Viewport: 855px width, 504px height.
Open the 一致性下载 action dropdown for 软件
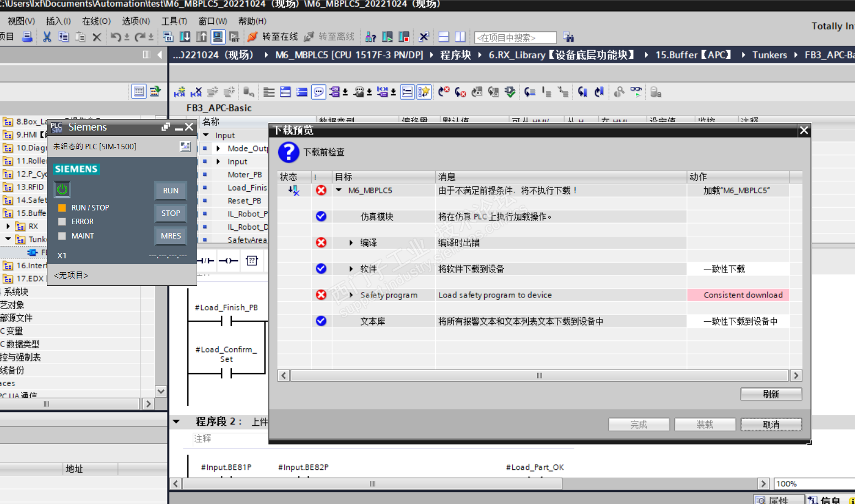click(x=738, y=269)
